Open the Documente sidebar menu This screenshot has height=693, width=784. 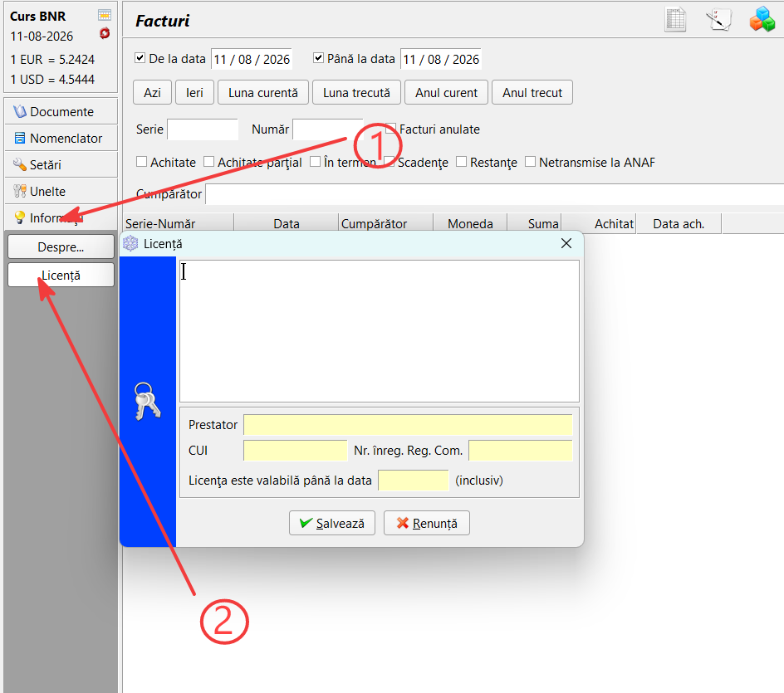[x=61, y=111]
